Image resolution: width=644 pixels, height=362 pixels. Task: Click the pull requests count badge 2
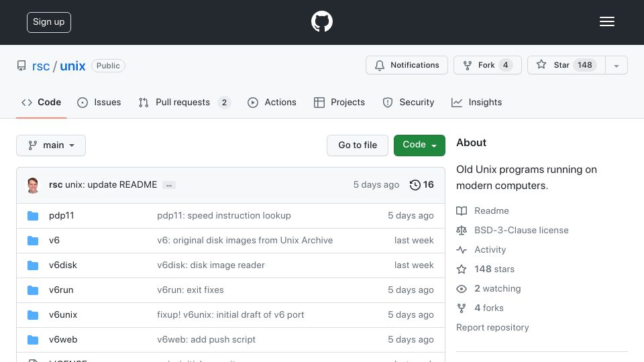pyautogui.click(x=224, y=103)
